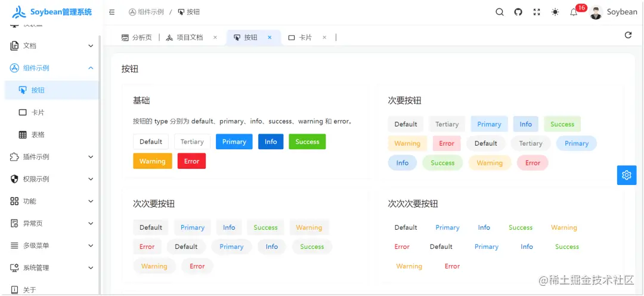This screenshot has width=644, height=296.
Task: Click the orange Warning button in 基础
Action: tap(153, 161)
